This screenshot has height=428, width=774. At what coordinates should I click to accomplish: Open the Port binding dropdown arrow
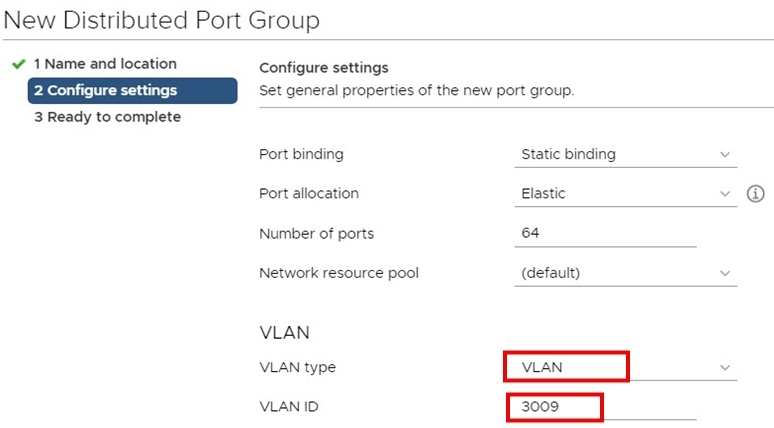(x=725, y=155)
